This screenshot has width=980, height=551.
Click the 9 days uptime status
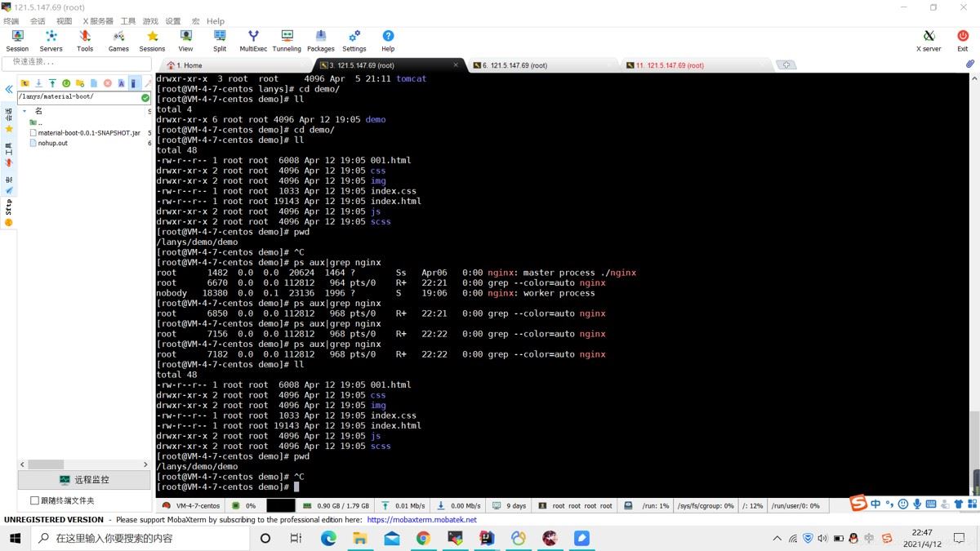click(x=510, y=505)
